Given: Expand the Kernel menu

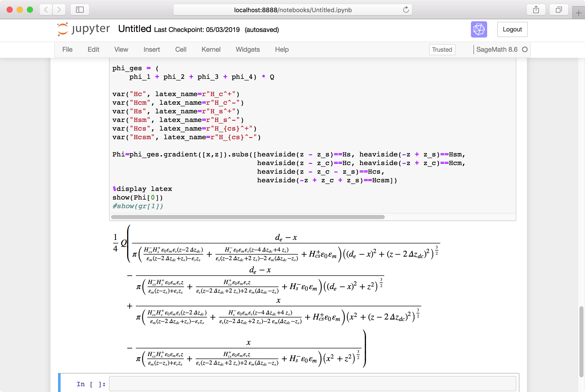Looking at the screenshot, I should (211, 49).
